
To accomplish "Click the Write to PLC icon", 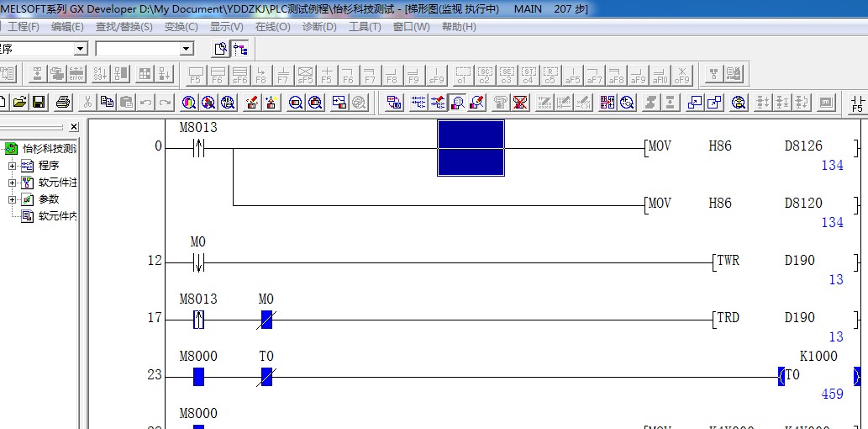I will (x=252, y=102).
